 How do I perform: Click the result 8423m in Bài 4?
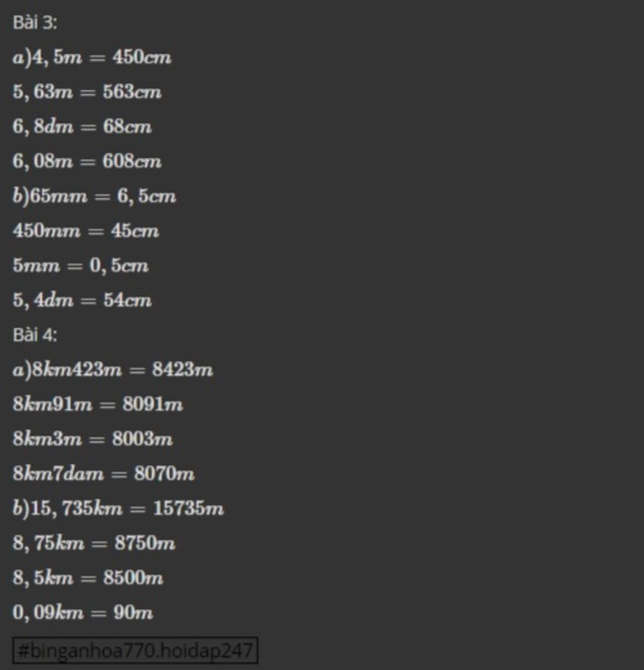click(x=182, y=370)
